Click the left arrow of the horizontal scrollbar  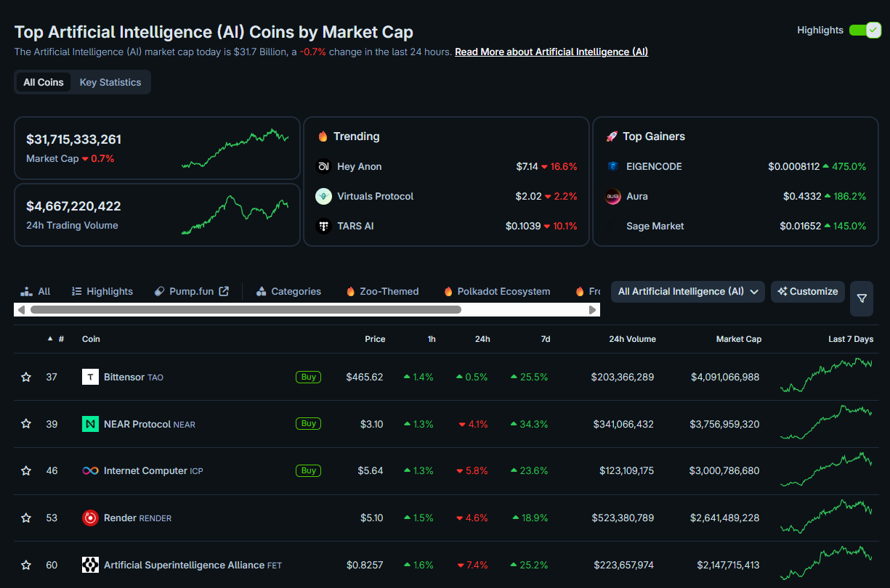coord(21,309)
